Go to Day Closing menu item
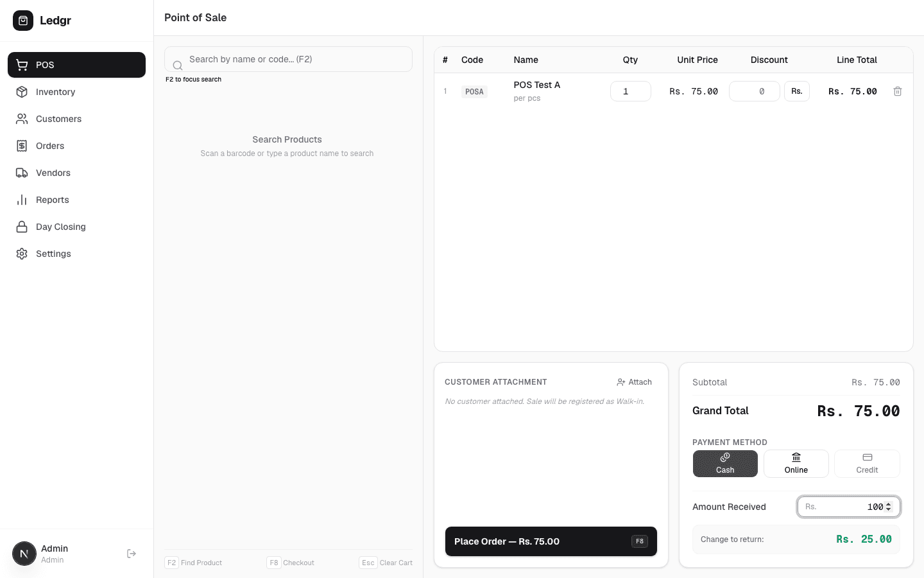Image resolution: width=924 pixels, height=578 pixels. pyautogui.click(x=76, y=227)
